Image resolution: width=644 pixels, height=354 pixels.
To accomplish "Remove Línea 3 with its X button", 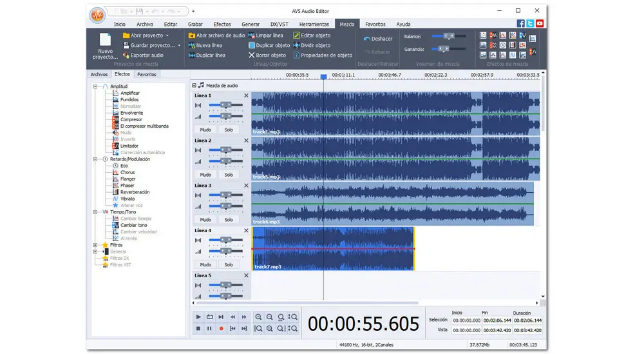I will pyautogui.click(x=246, y=186).
